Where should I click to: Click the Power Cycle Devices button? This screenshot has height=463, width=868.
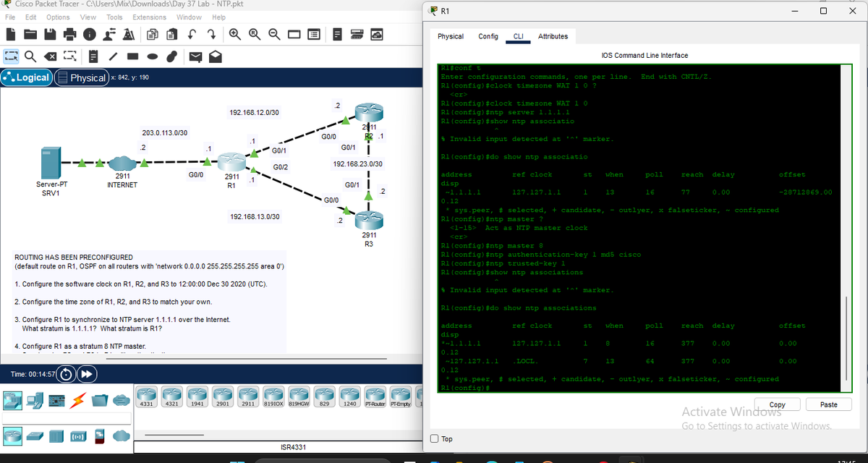[x=66, y=375]
